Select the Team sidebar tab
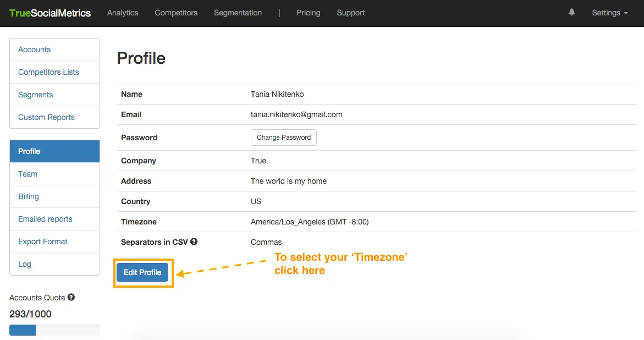This screenshot has width=644, height=340. tap(27, 174)
